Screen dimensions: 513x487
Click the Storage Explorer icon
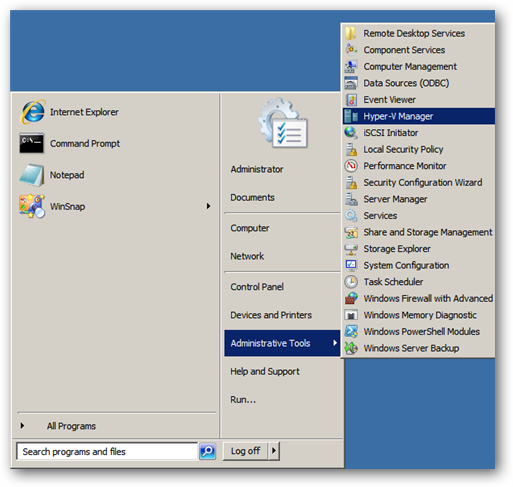click(351, 249)
